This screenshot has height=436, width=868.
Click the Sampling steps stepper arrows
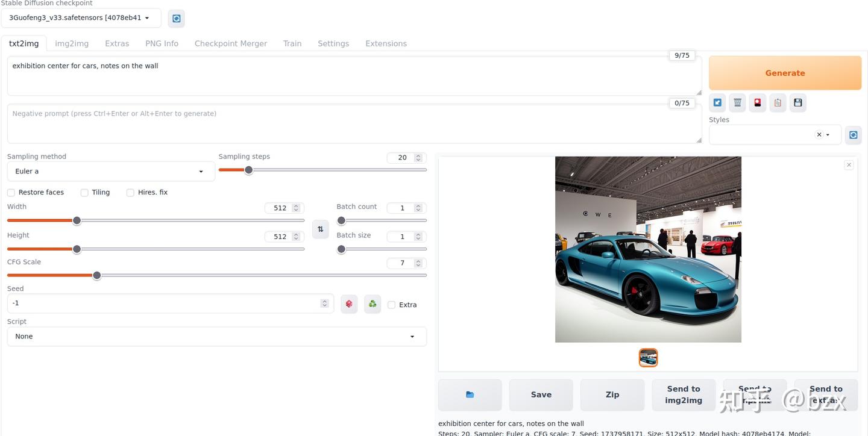click(418, 158)
